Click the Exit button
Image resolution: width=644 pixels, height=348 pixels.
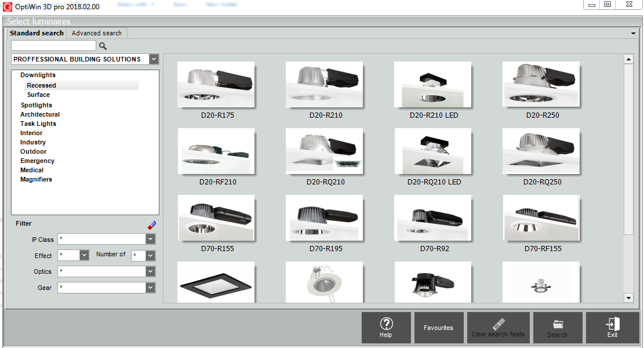(612, 328)
